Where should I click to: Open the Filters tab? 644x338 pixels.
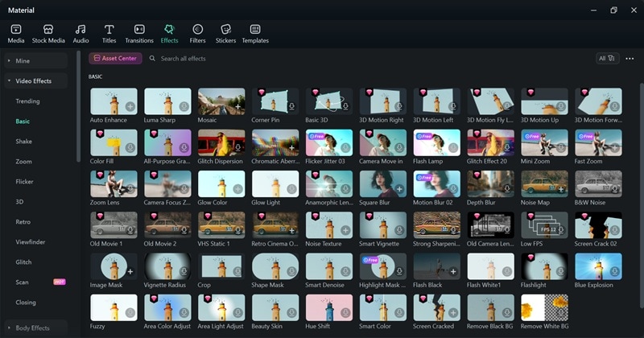point(197,34)
